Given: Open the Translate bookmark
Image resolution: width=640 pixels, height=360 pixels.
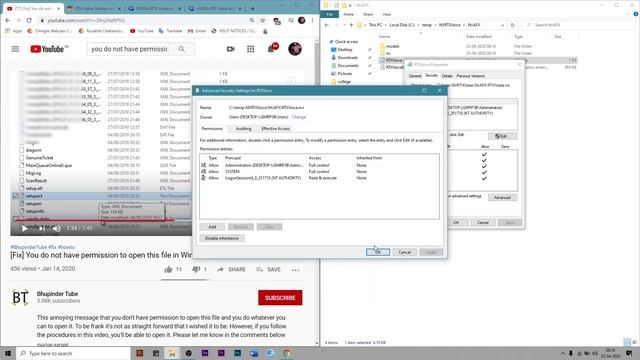Looking at the screenshot, I should 170,31.
